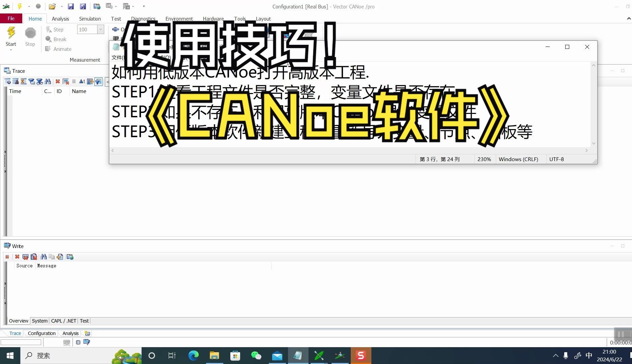The image size is (632, 364).
Task: Open the Configuration tab at the bottom
Action: (41, 333)
